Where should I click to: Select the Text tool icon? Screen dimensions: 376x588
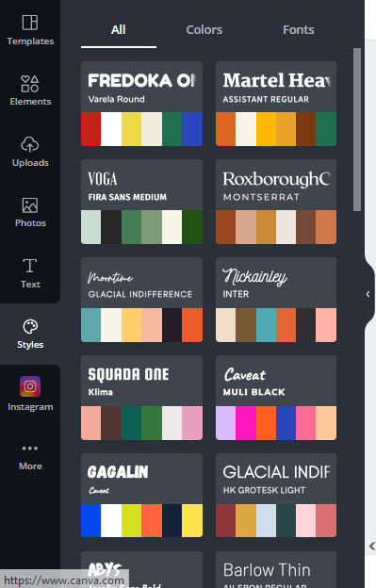(x=30, y=266)
